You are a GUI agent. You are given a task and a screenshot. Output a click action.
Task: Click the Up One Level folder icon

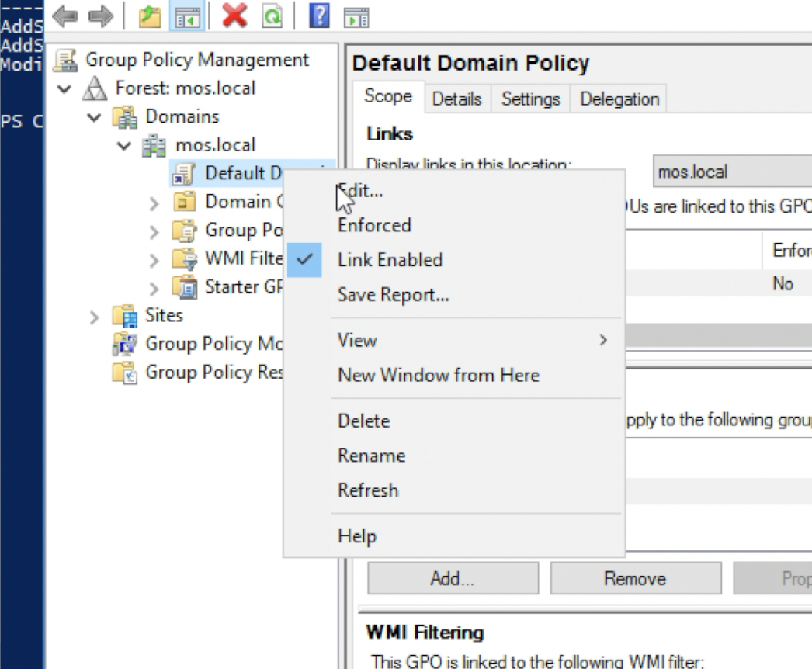pyautogui.click(x=149, y=16)
